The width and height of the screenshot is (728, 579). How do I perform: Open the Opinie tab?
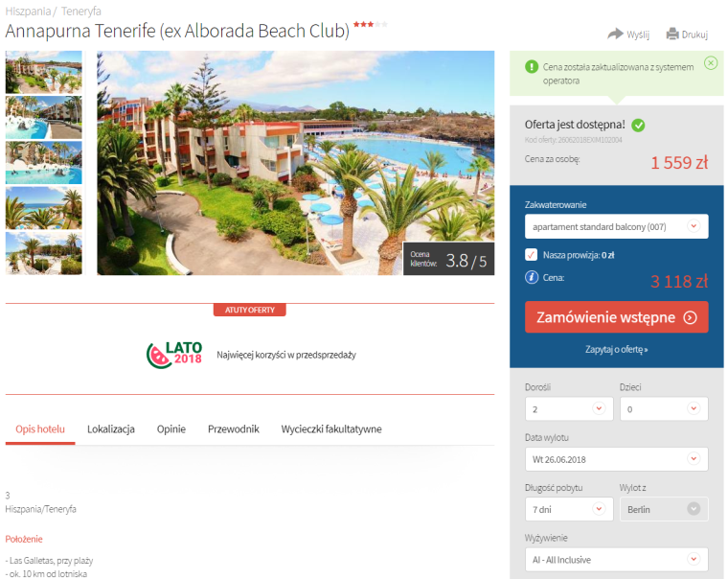click(171, 428)
